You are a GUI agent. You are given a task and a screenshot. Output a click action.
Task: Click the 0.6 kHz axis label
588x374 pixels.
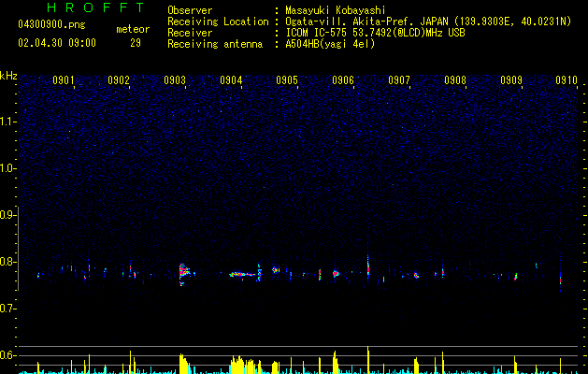tap(8, 355)
